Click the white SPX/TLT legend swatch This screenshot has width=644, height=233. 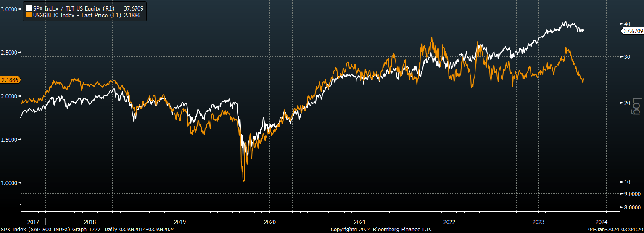[x=29, y=8]
